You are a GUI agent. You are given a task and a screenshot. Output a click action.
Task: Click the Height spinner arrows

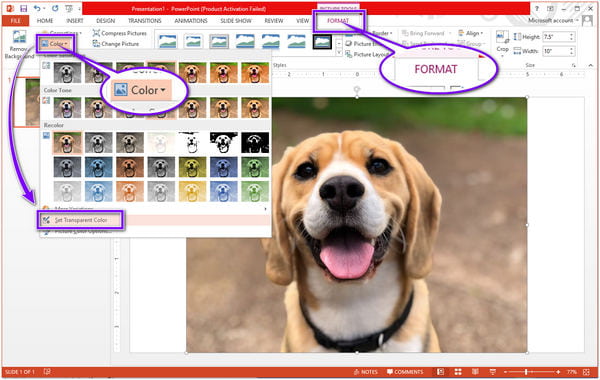(572, 37)
